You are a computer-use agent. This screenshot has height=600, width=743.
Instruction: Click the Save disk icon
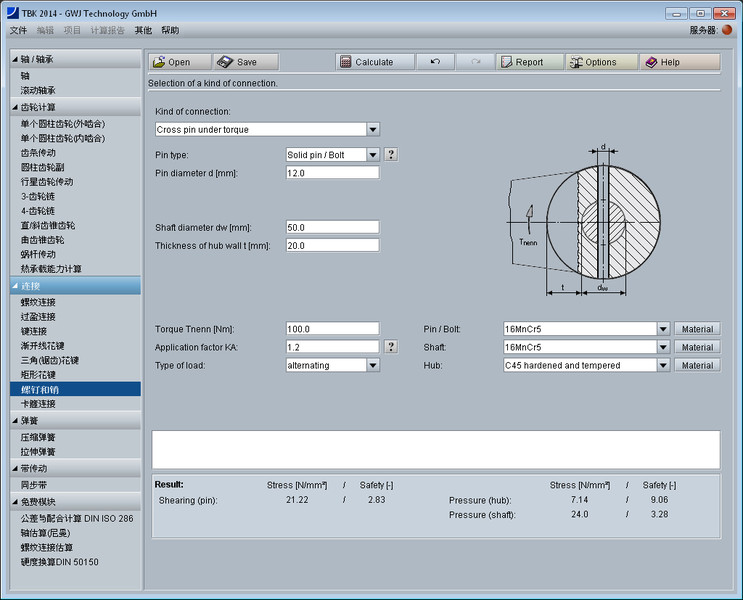pos(226,62)
